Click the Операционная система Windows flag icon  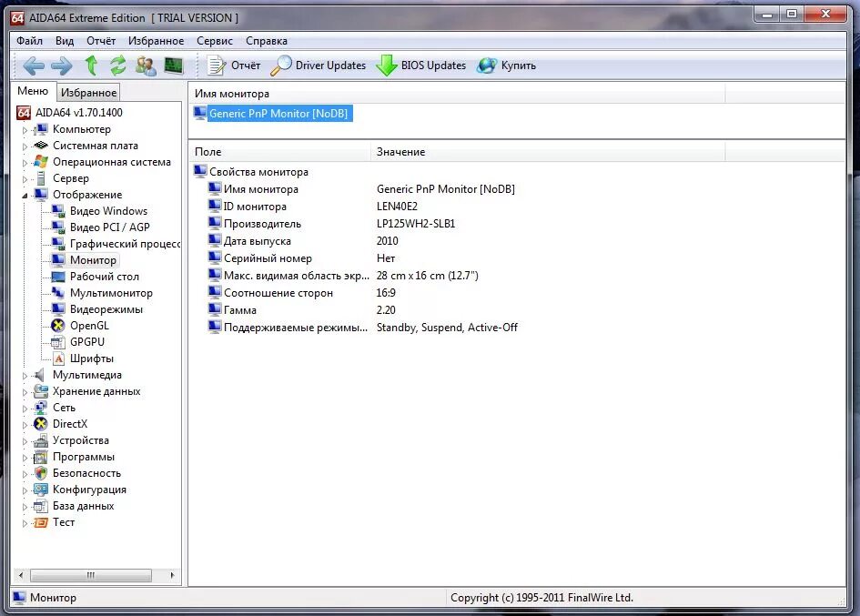(41, 162)
